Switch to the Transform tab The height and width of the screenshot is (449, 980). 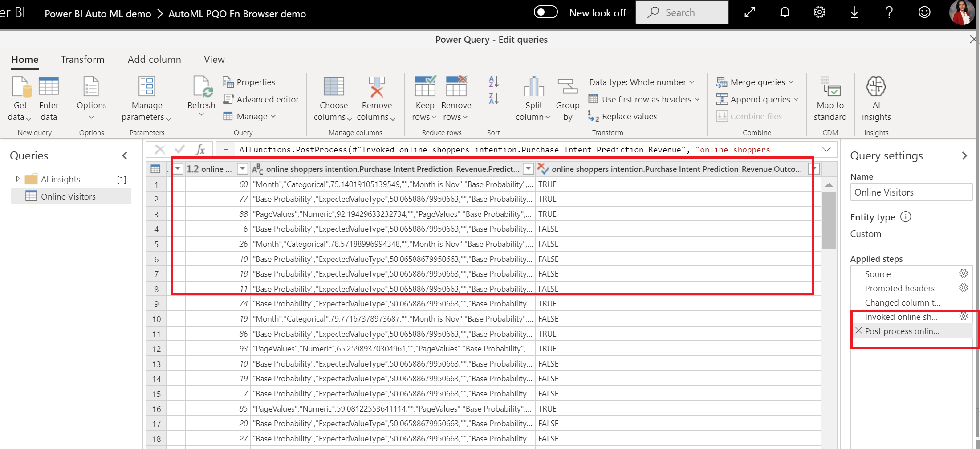(x=82, y=59)
